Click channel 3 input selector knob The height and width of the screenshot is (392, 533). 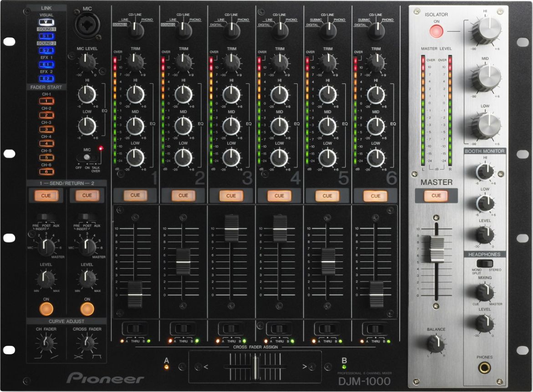[232, 31]
